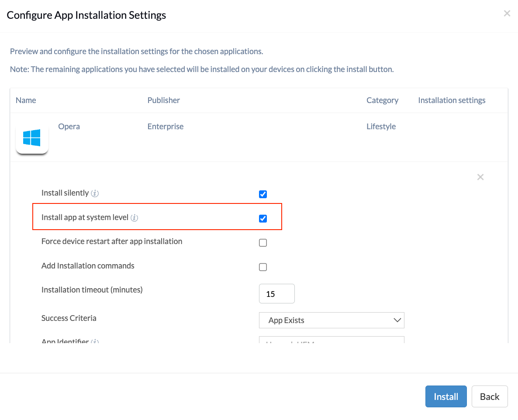
Task: Click the Installation settings column header
Action: [452, 100]
